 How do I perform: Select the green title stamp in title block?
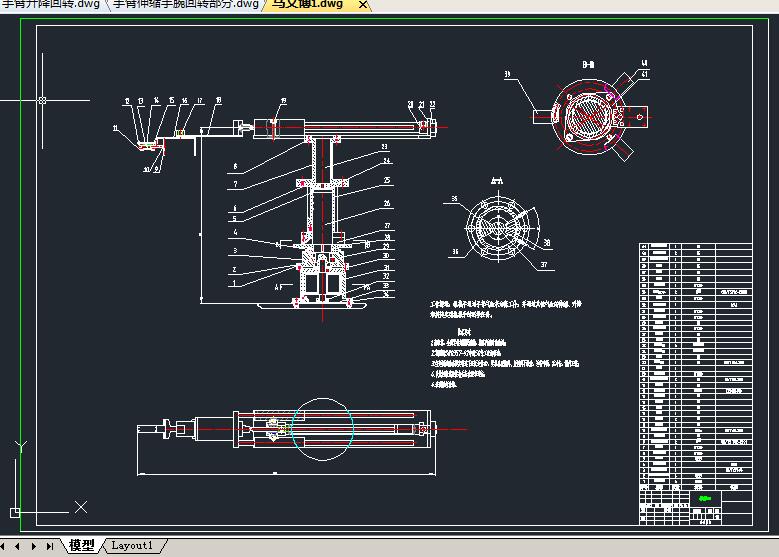(x=705, y=498)
